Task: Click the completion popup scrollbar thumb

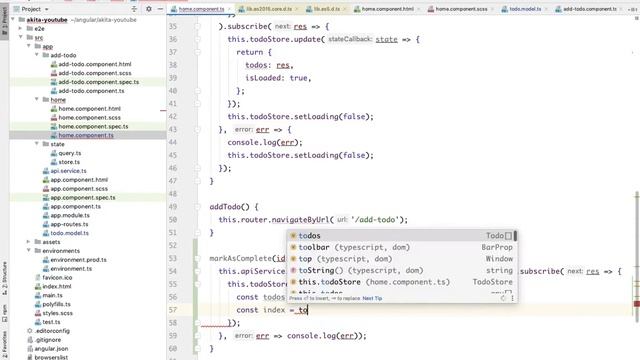Action: (x=516, y=236)
